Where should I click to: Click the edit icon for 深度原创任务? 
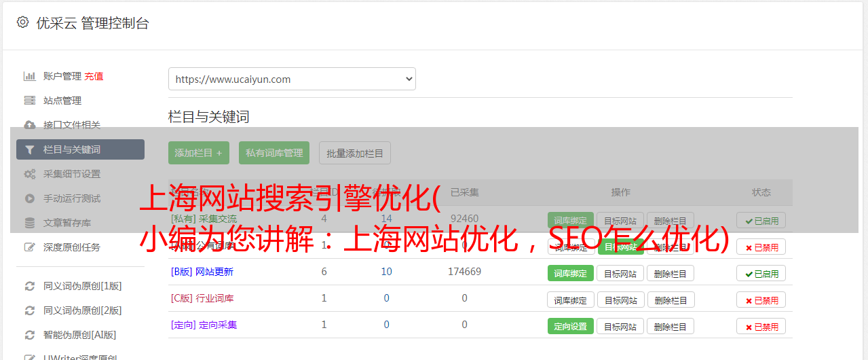30,247
